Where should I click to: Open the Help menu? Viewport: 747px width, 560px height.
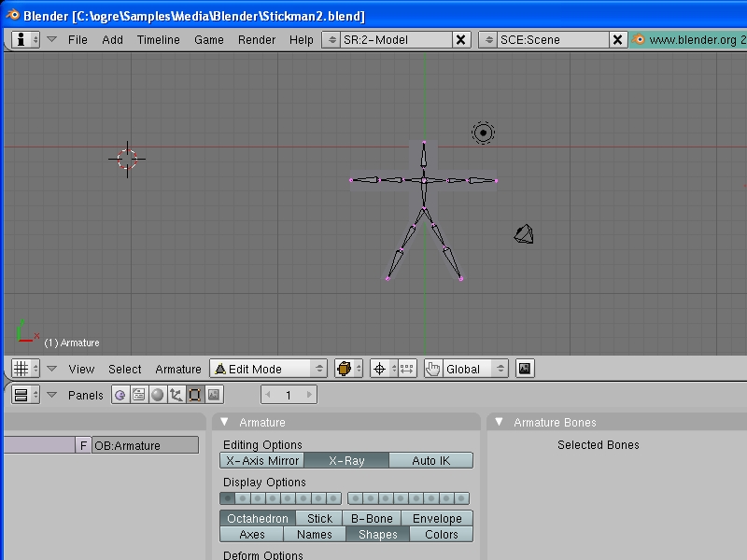coord(301,39)
